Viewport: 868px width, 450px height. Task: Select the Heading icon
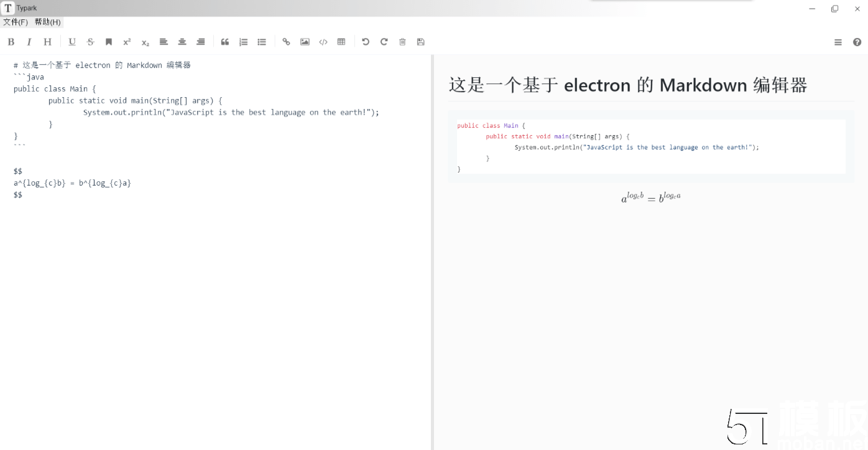click(47, 42)
